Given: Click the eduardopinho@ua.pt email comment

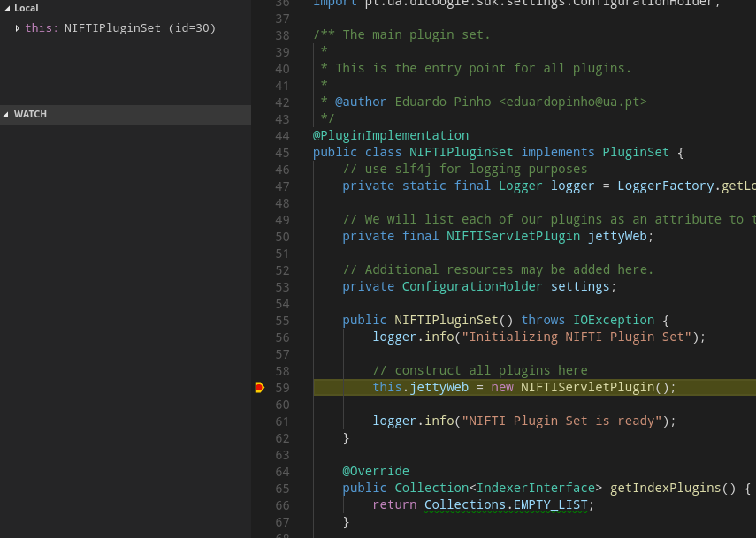Looking at the screenshot, I should 573,102.
